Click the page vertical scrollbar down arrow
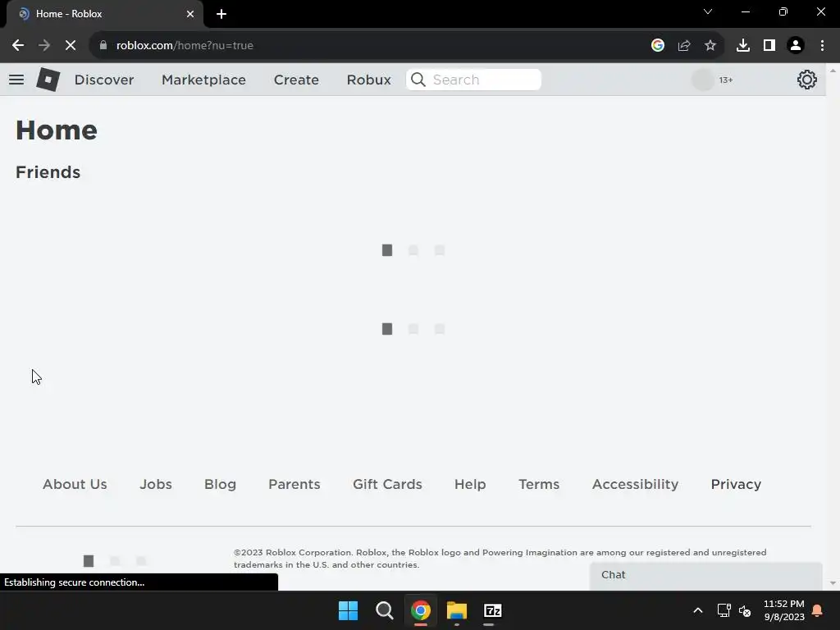This screenshot has height=630, width=840. coord(833,583)
